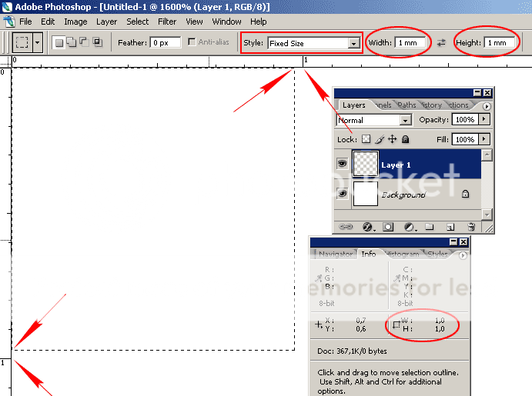Create a new layer group folder icon
Image resolution: width=532 pixels, height=396 pixels.
(x=430, y=226)
